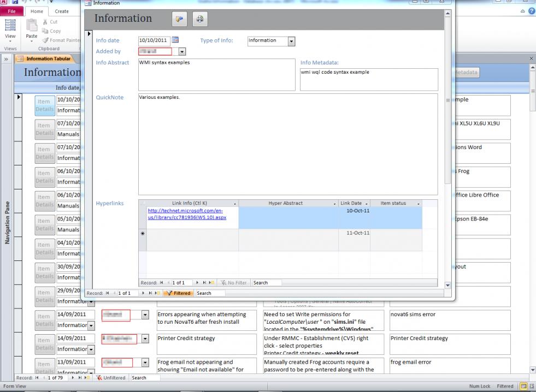Click the Info Metadata text box
The height and width of the screenshot is (392, 536).
[x=369, y=80]
